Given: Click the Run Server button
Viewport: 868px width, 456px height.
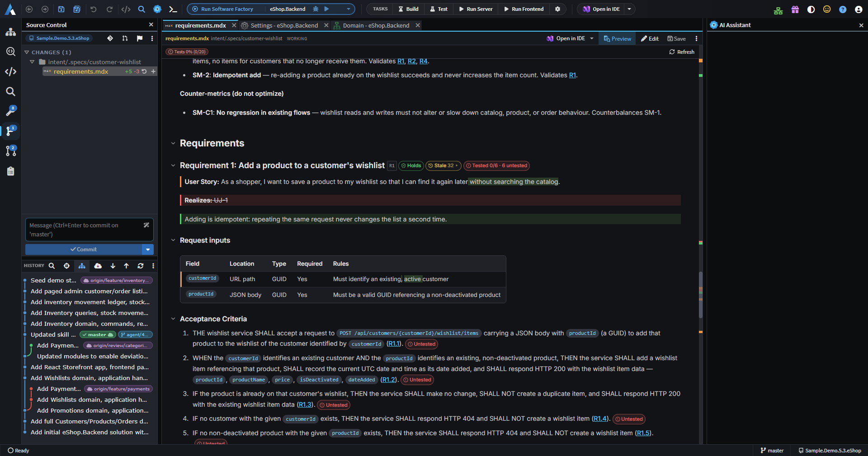Looking at the screenshot, I should [476, 9].
